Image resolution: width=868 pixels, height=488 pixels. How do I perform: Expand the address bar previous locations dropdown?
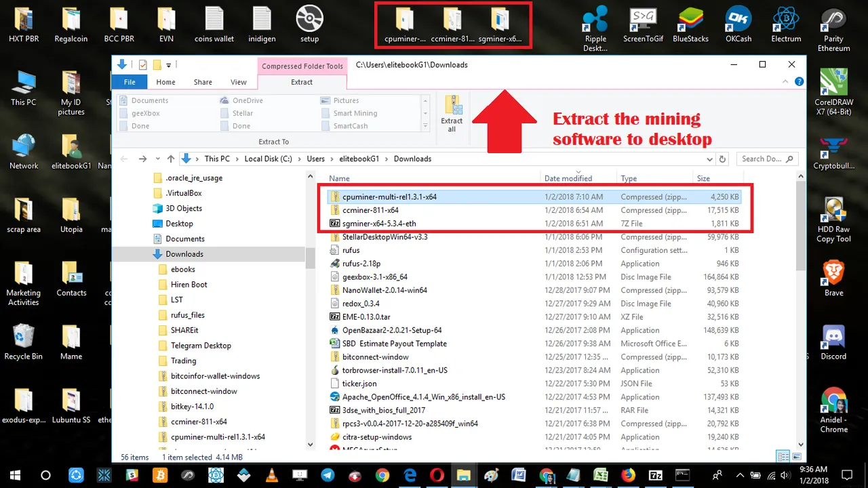pos(709,159)
